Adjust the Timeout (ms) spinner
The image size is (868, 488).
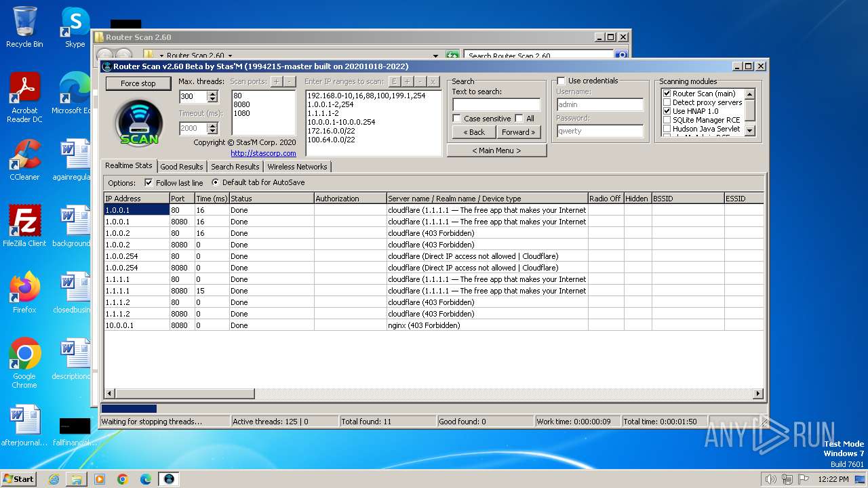click(x=213, y=128)
